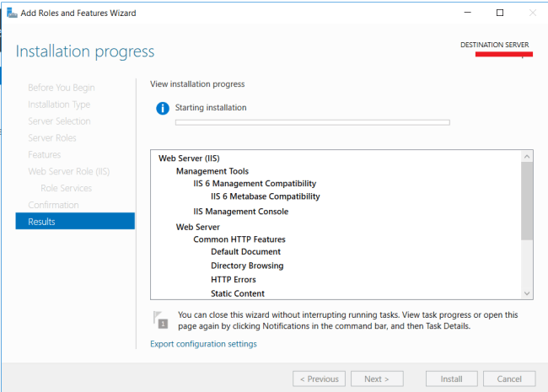
Task: Click Common HTTP Features entry
Action: pos(239,239)
